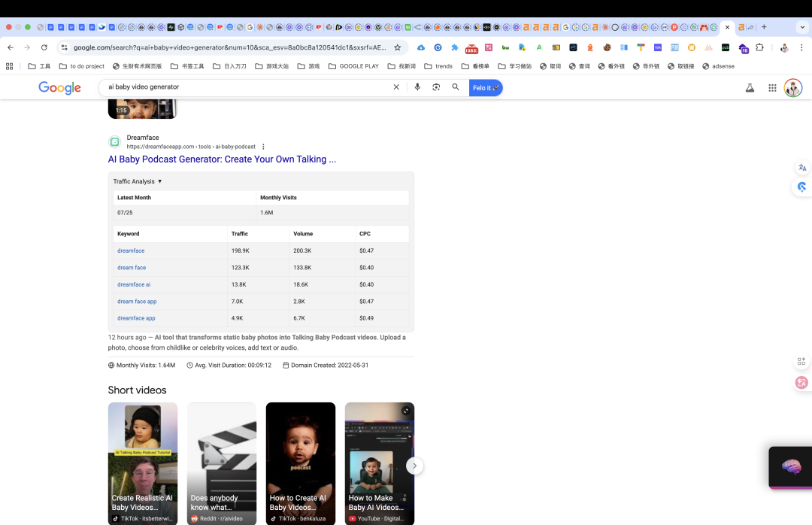Open the 书签工具 bookmarks folder
Screen dimensions: 812x525
click(187, 66)
